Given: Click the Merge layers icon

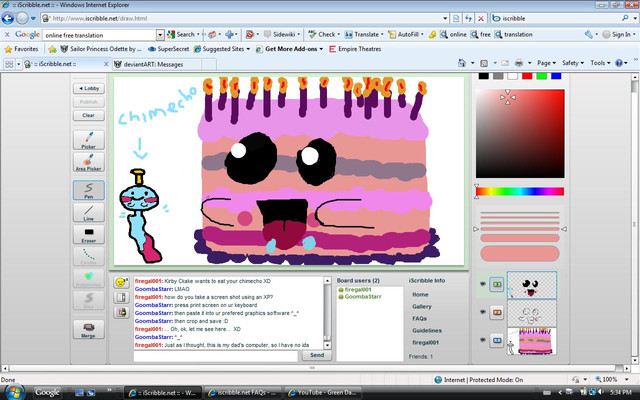Looking at the screenshot, I should [89, 328].
